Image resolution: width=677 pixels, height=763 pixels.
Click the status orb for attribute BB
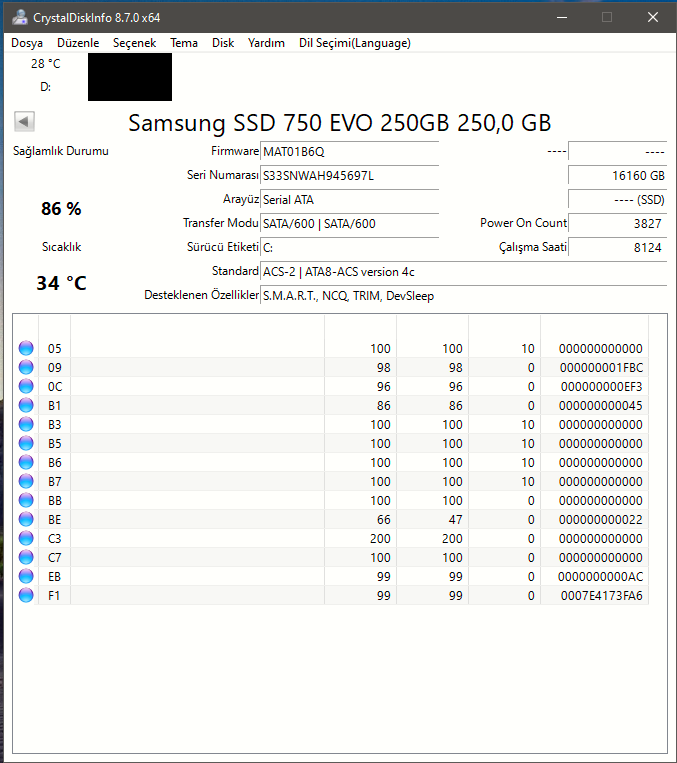coord(26,500)
